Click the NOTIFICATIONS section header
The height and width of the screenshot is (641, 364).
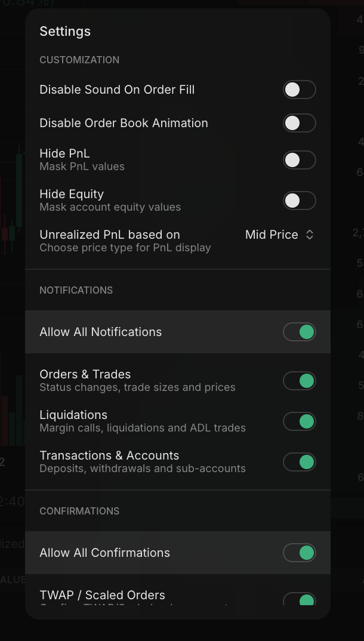coord(76,290)
